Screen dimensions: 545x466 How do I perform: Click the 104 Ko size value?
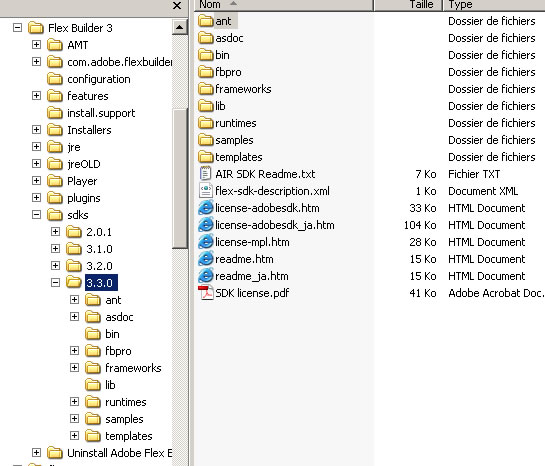pyautogui.click(x=420, y=225)
